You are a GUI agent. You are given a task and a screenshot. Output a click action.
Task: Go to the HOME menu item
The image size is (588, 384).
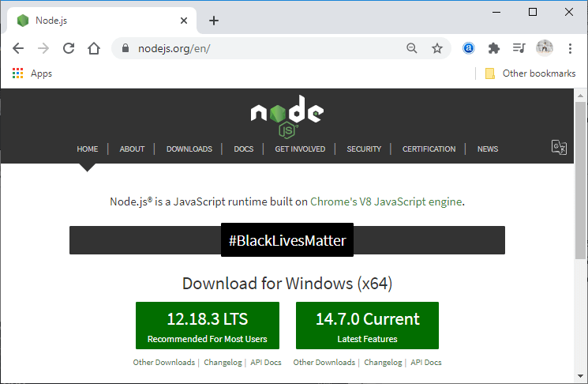[x=88, y=149]
